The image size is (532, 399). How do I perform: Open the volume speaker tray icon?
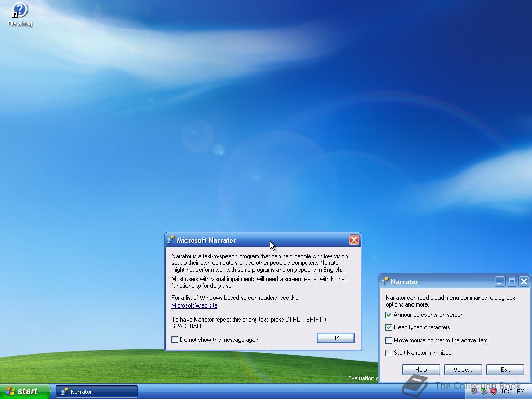pos(474,391)
